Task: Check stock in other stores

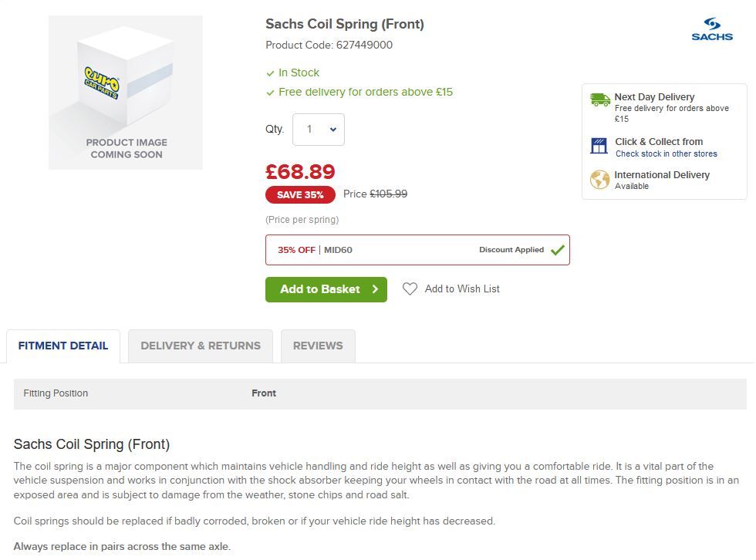Action: tap(666, 153)
